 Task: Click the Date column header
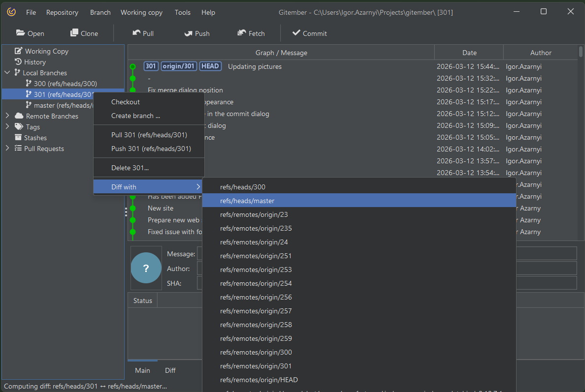[x=469, y=53]
